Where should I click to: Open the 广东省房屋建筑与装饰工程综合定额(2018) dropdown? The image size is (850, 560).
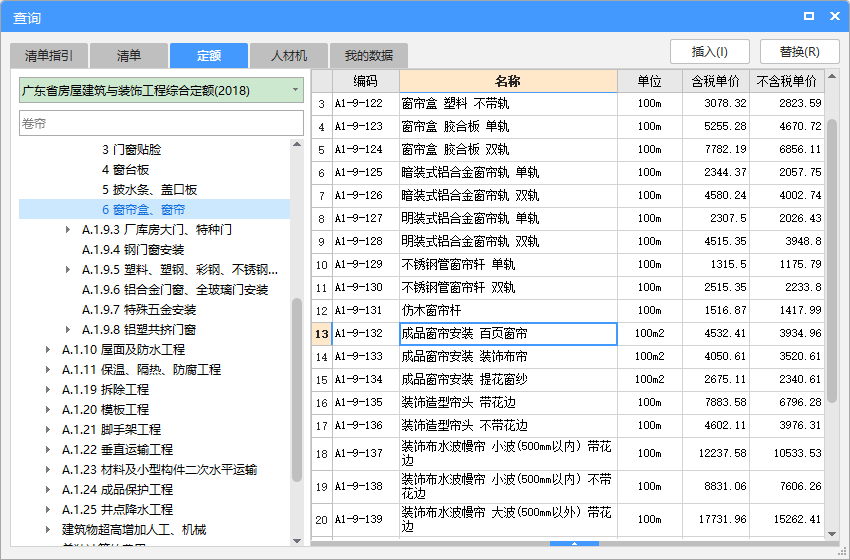coord(162,91)
